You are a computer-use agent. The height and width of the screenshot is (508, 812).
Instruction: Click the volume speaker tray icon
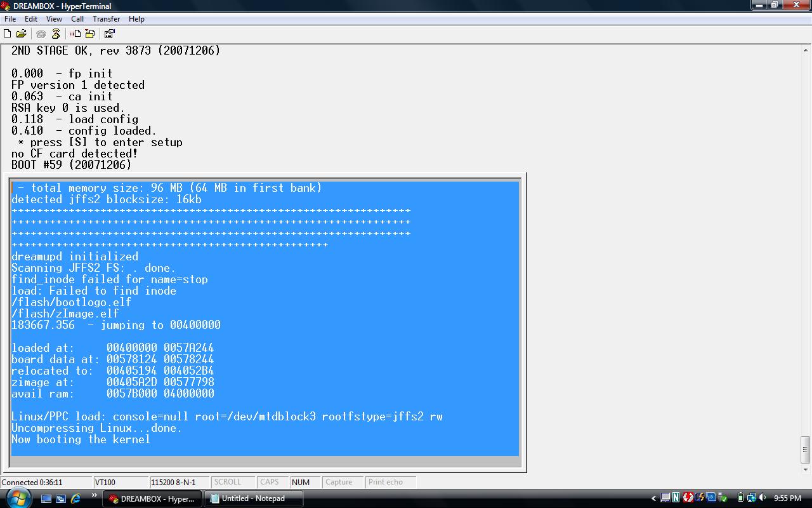coord(763,498)
